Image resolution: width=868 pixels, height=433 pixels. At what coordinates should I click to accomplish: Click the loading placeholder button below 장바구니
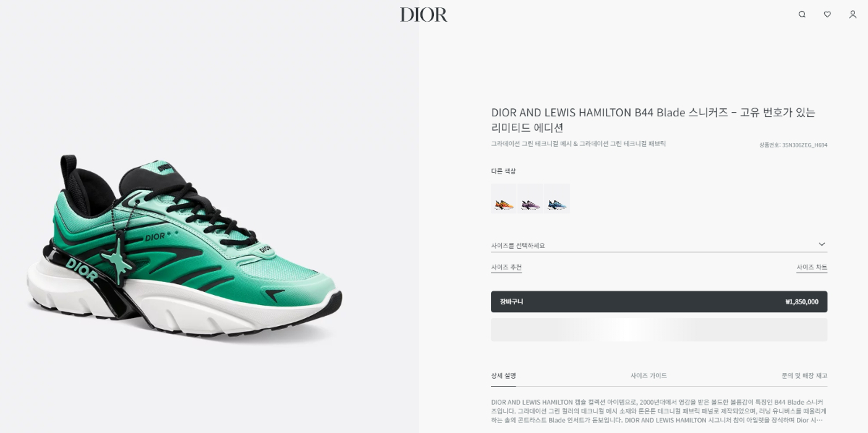(659, 330)
